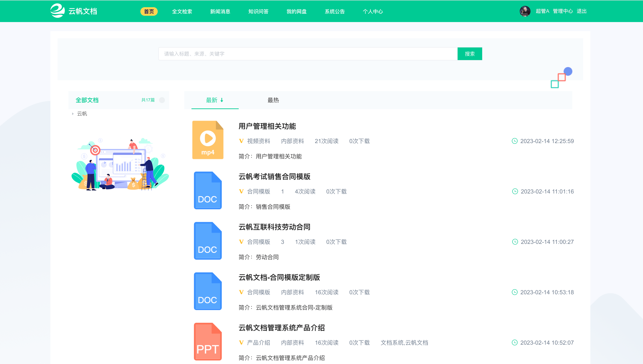Click the 超管A username
This screenshot has height=364, width=643.
(x=542, y=11)
